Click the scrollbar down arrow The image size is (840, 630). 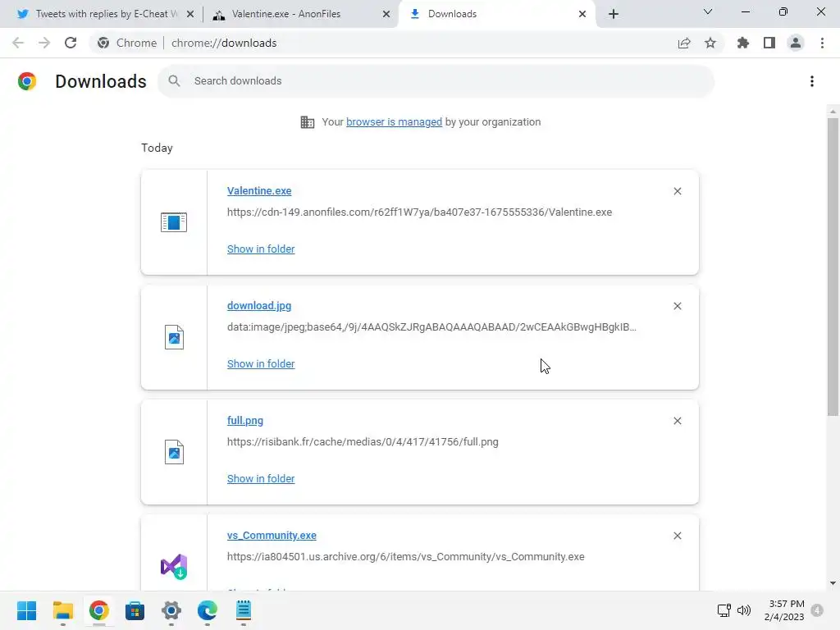pos(833,583)
